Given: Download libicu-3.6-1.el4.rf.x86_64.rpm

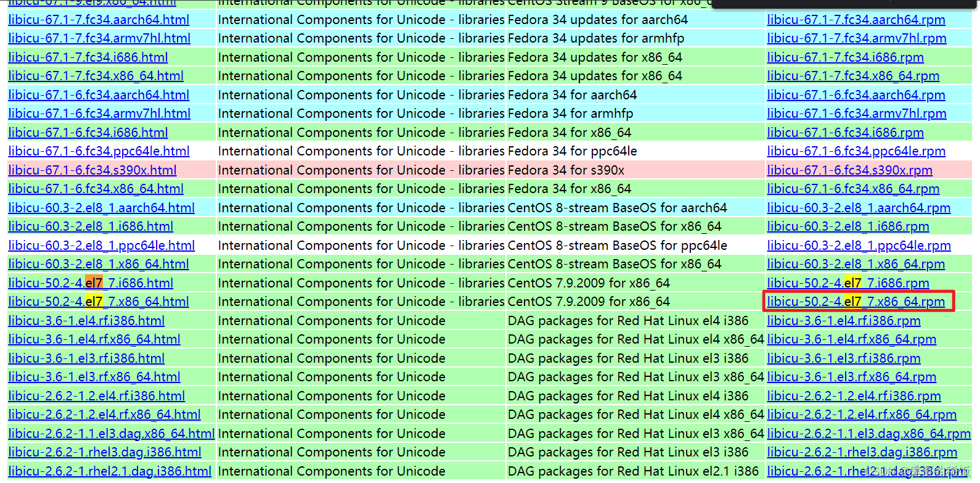Looking at the screenshot, I should (851, 339).
